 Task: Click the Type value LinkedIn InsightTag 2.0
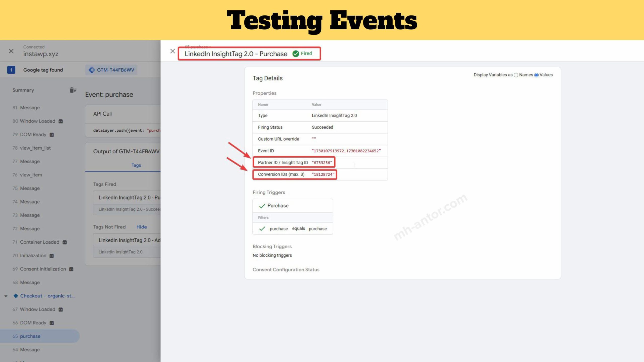tap(334, 115)
